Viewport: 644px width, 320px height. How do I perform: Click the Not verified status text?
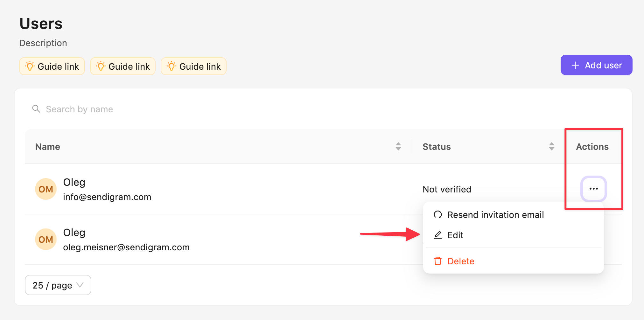coord(447,189)
